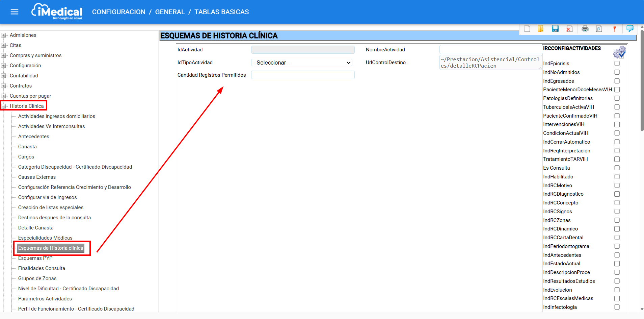Click the printer icon

(585, 29)
